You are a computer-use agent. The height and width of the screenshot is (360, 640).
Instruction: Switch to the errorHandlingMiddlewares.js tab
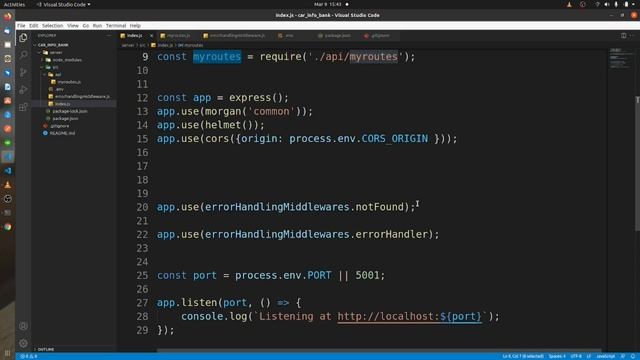click(237, 36)
